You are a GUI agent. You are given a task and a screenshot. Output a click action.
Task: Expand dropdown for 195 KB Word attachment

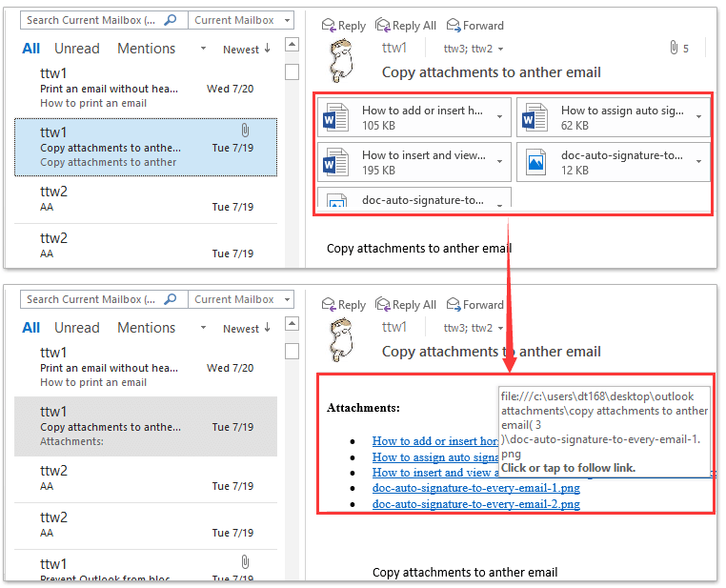coord(499,162)
